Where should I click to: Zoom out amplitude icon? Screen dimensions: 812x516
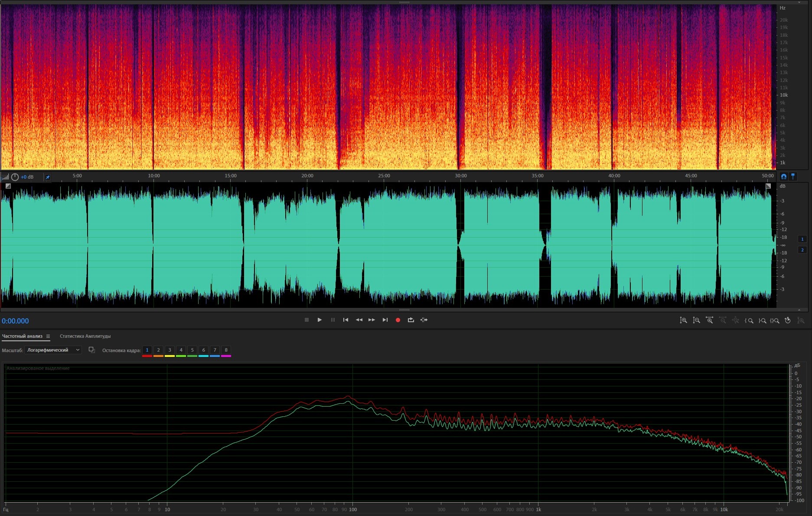coord(696,320)
